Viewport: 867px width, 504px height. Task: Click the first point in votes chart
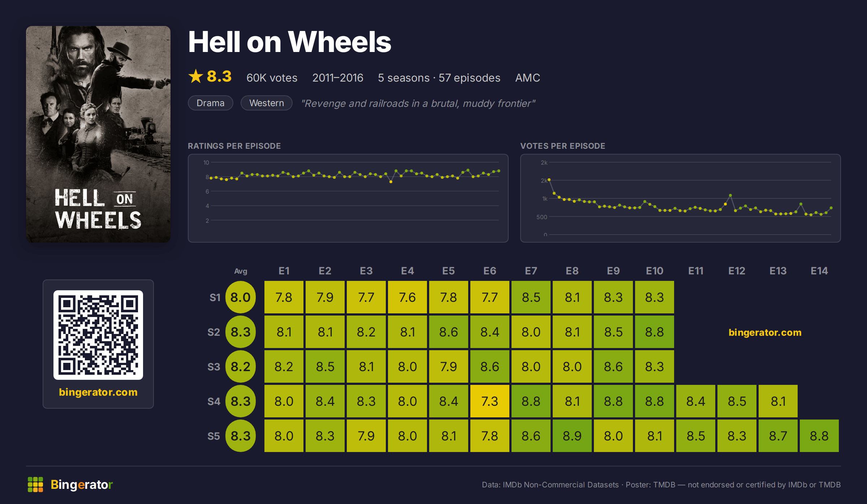pos(549,179)
